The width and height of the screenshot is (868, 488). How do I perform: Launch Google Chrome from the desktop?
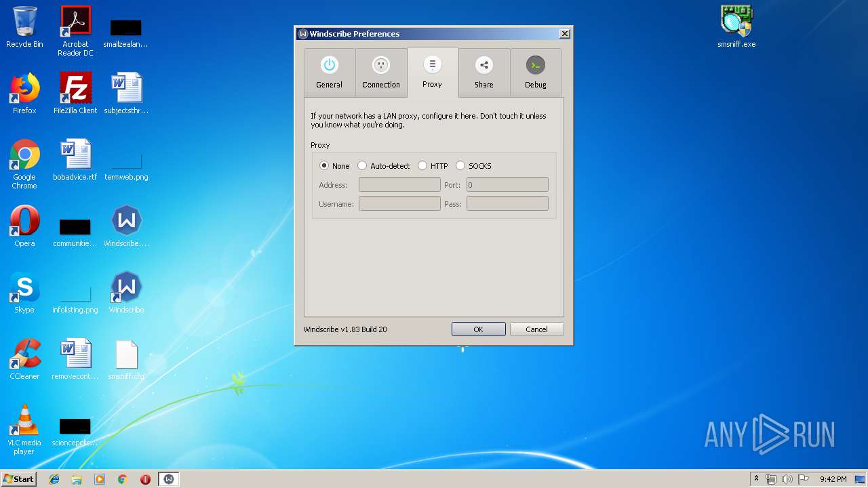click(x=24, y=164)
